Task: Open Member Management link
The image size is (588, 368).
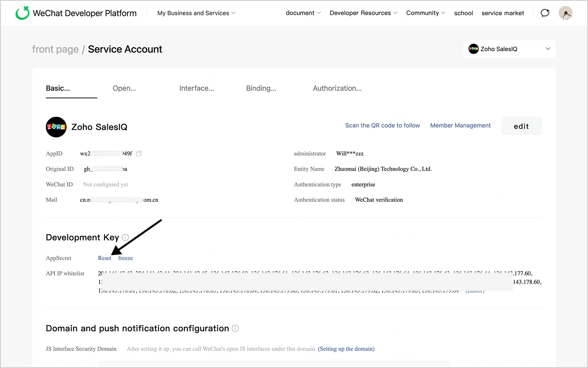Action: (460, 126)
